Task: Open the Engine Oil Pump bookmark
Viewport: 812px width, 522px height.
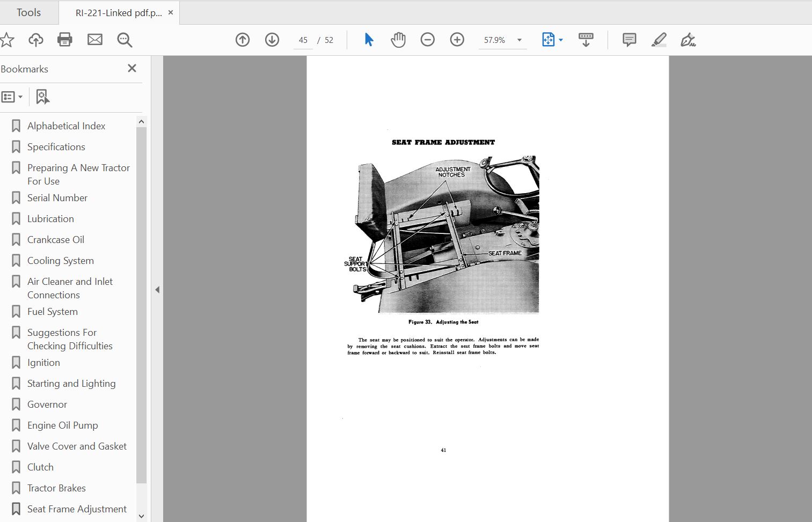Action: point(63,425)
